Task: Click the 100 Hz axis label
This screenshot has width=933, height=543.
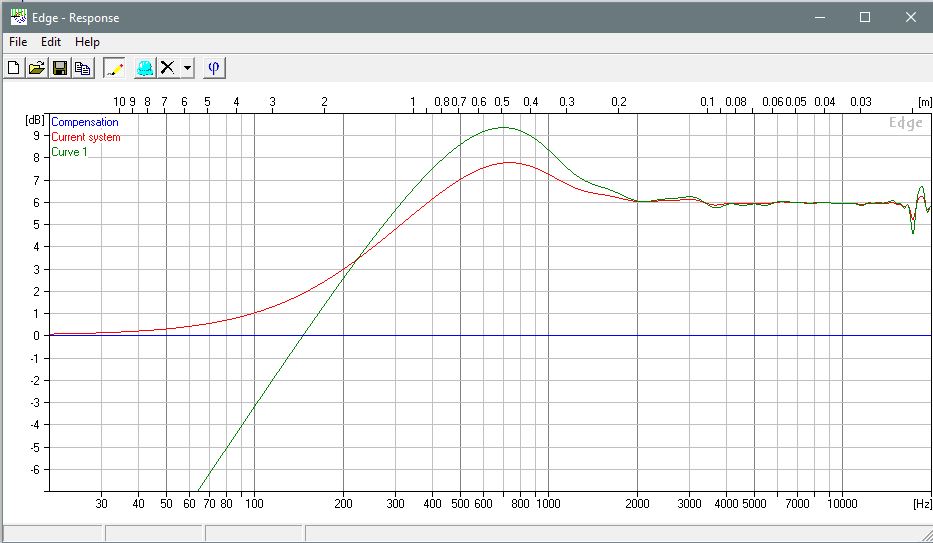Action: [x=254, y=504]
